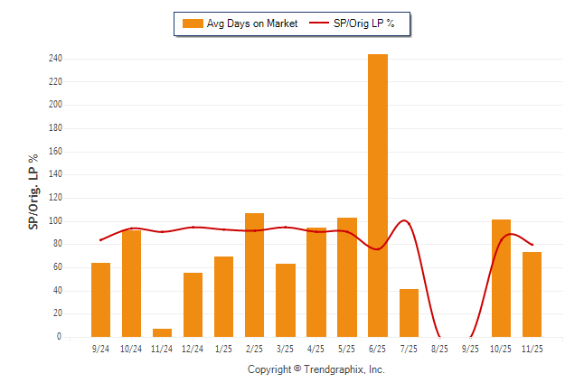Click the 10/24 orange bar
Image resolution: width=584 pixels, height=392 pixels.
point(131,284)
